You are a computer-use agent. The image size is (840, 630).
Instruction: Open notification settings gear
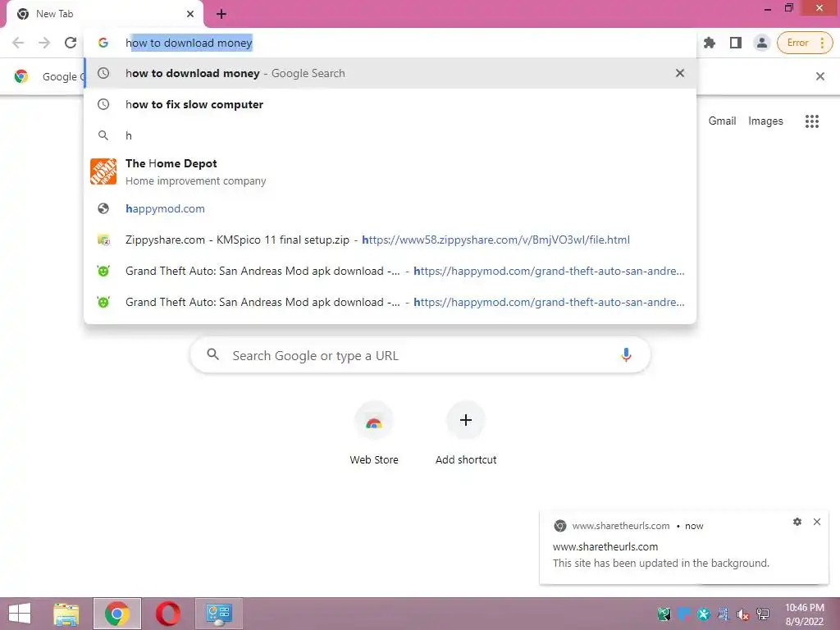tap(797, 522)
